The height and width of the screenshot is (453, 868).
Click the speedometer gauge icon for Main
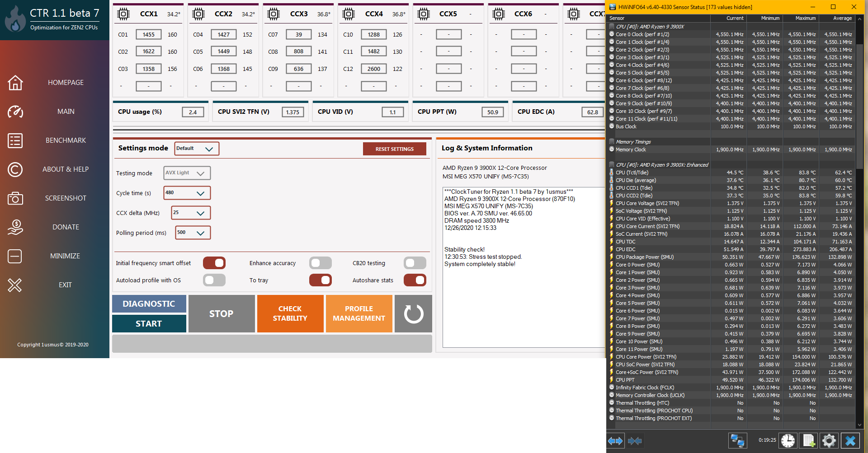pyautogui.click(x=15, y=112)
